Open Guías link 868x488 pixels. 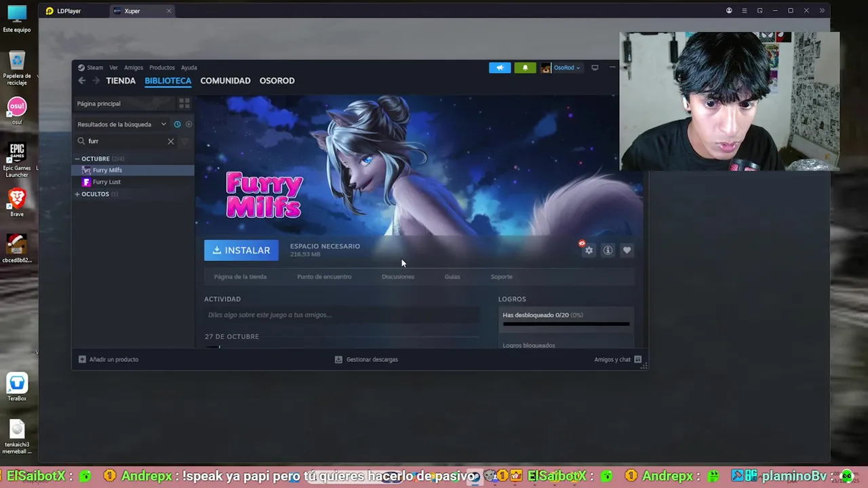pos(452,277)
